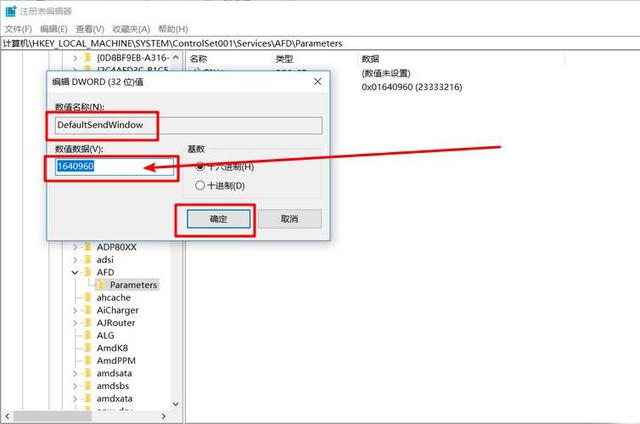This screenshot has width=640, height=424.
Task: Click the 0x01640960 (23333216) data cell
Action: (x=412, y=87)
